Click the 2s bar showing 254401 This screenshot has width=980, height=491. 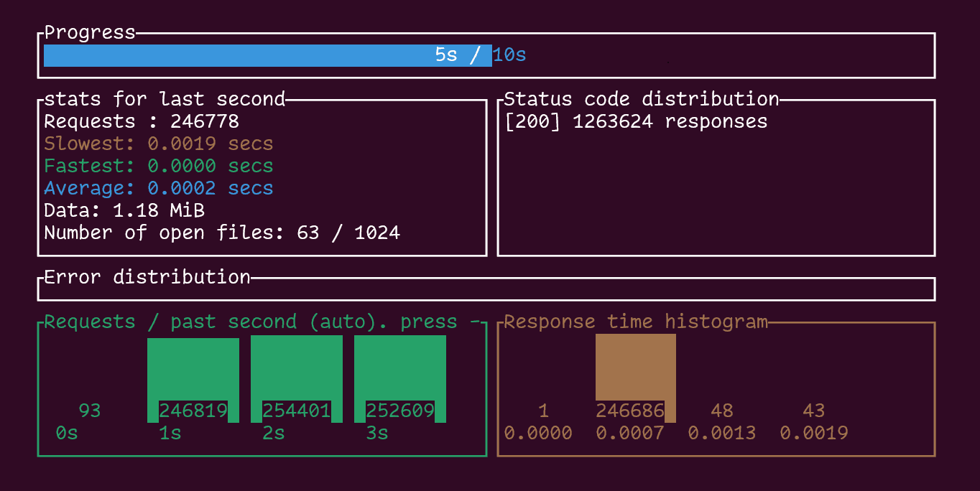click(297, 380)
